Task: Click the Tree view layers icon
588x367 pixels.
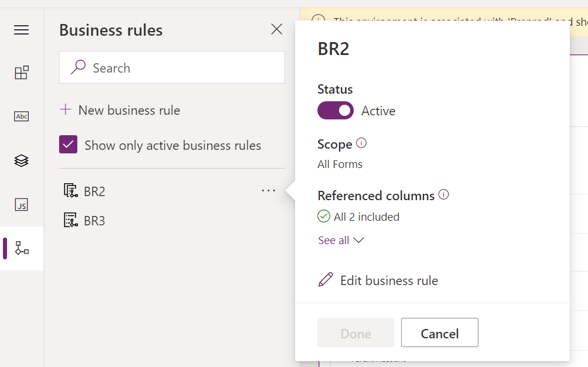Action: pos(21,160)
